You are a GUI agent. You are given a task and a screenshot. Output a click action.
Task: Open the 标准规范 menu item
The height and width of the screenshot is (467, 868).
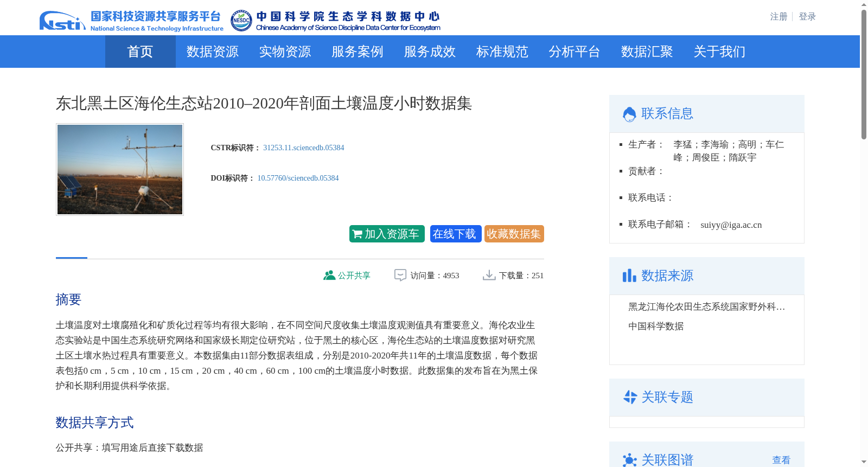coord(502,52)
